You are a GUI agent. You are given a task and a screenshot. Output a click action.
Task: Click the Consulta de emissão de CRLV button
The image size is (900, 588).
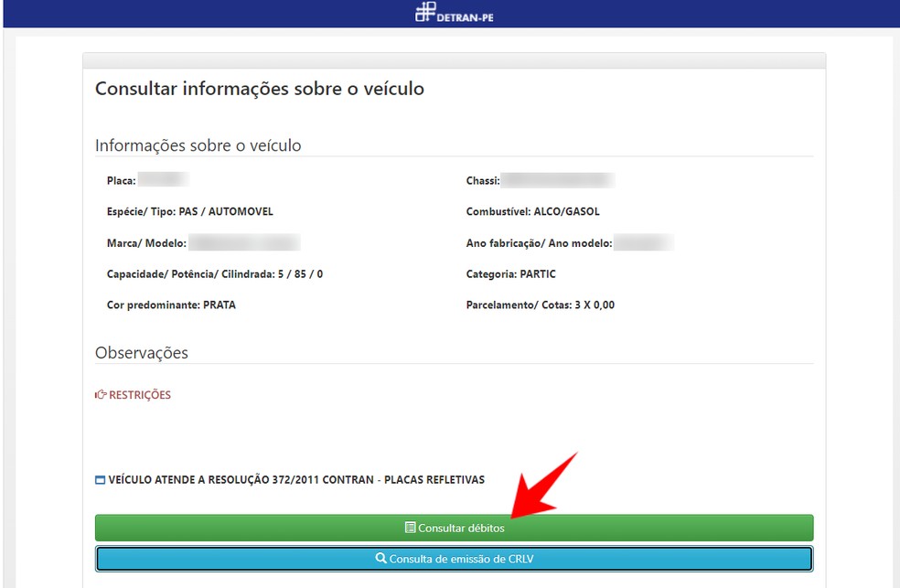pyautogui.click(x=454, y=559)
